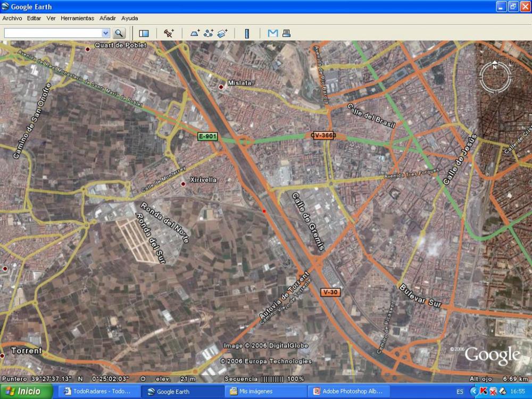Select the ruler measurement tool
Screen dimensions: 532x399
[x=247, y=33]
